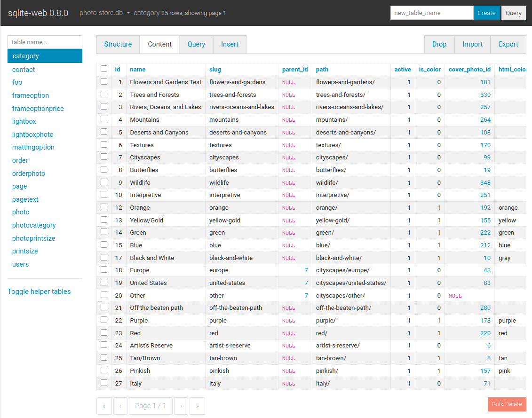Open the page table
The height and width of the screenshot is (418, 532).
point(20,186)
